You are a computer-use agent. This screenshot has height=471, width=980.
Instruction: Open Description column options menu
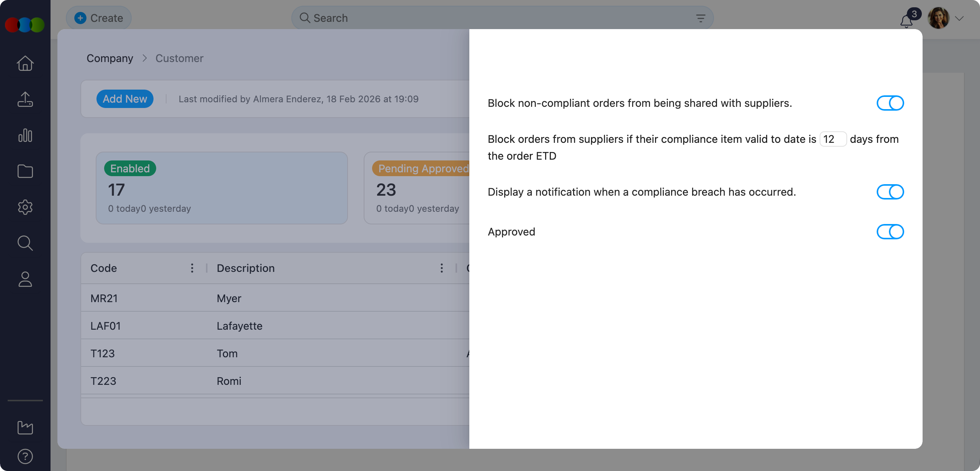click(x=442, y=268)
